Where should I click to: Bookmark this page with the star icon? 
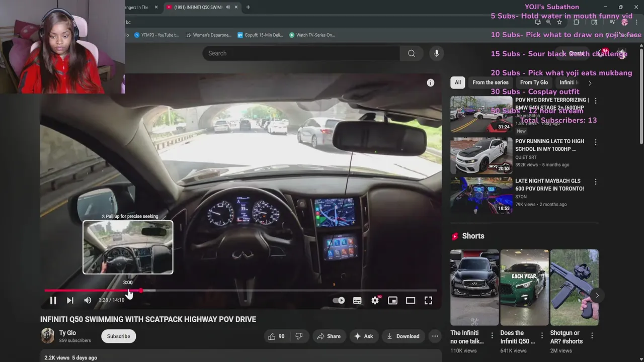pyautogui.click(x=559, y=22)
